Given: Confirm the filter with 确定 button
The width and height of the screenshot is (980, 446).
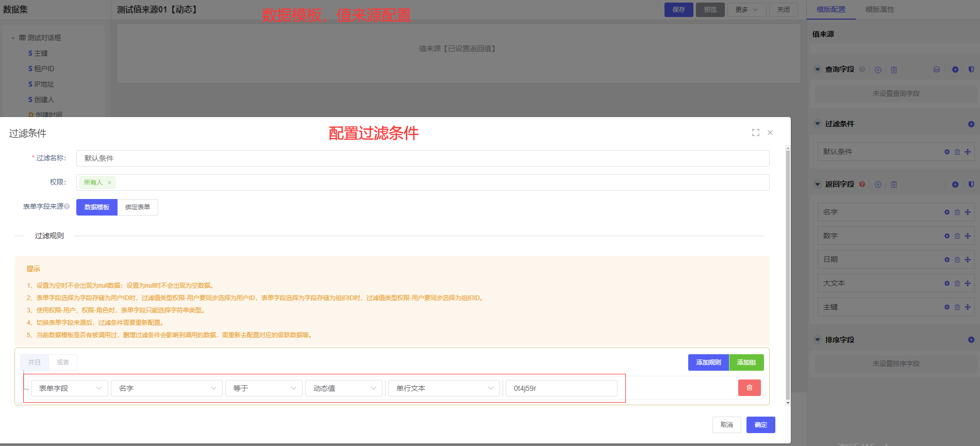Looking at the screenshot, I should coord(760,425).
